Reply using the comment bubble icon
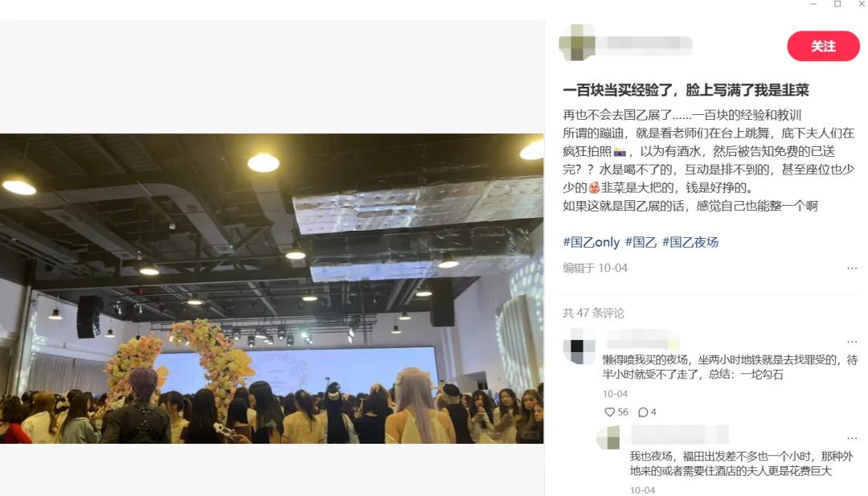Screen dimensions: 868x496 pos(643,412)
